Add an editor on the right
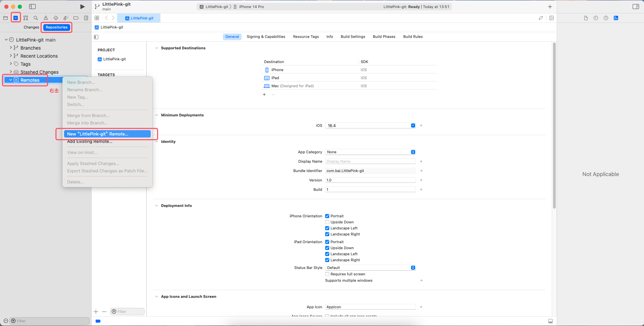Screen dimensions: 644x326 [551, 18]
